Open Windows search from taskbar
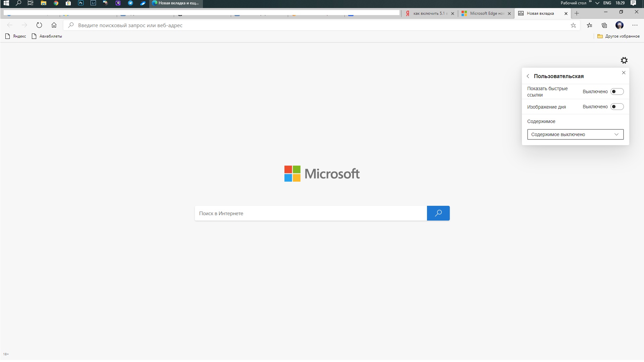This screenshot has height=362, width=644. 18,3
